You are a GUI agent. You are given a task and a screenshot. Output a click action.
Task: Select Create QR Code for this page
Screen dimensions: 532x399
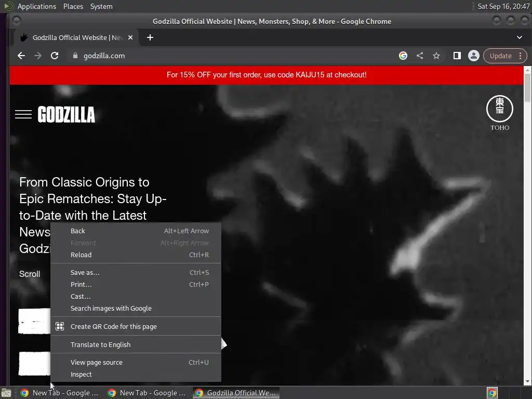click(136, 326)
